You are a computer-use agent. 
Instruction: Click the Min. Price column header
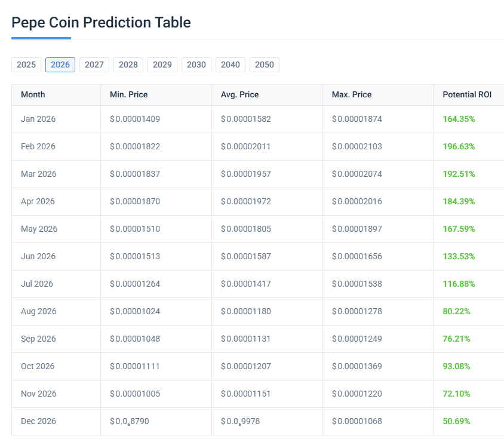128,94
